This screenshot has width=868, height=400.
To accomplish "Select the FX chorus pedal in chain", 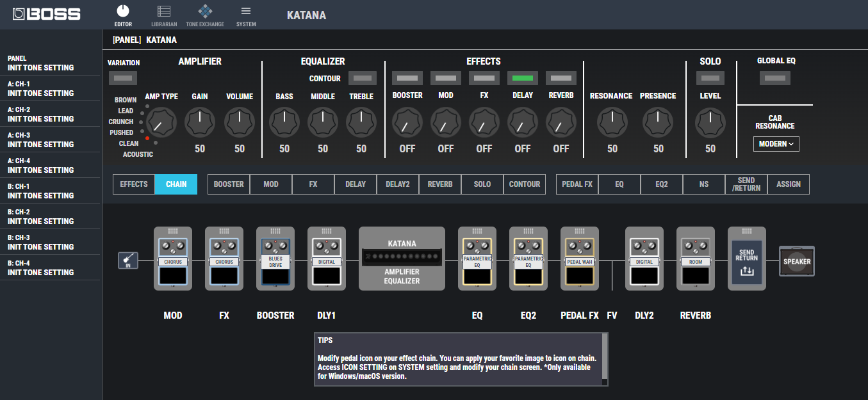I will (224, 259).
